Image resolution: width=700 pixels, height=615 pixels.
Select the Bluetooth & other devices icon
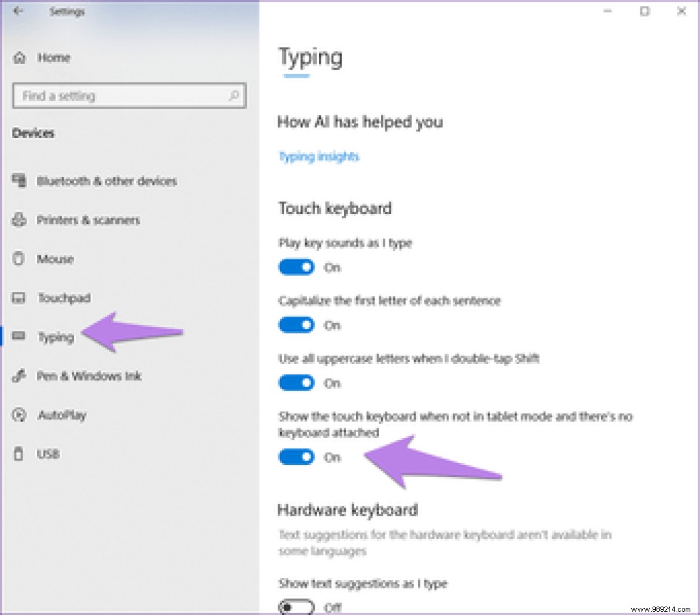click(18, 181)
